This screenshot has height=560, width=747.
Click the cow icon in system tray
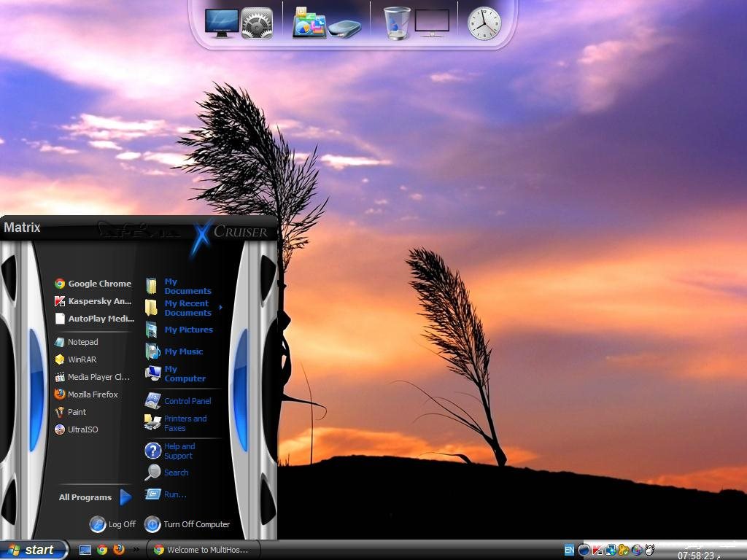click(x=650, y=550)
